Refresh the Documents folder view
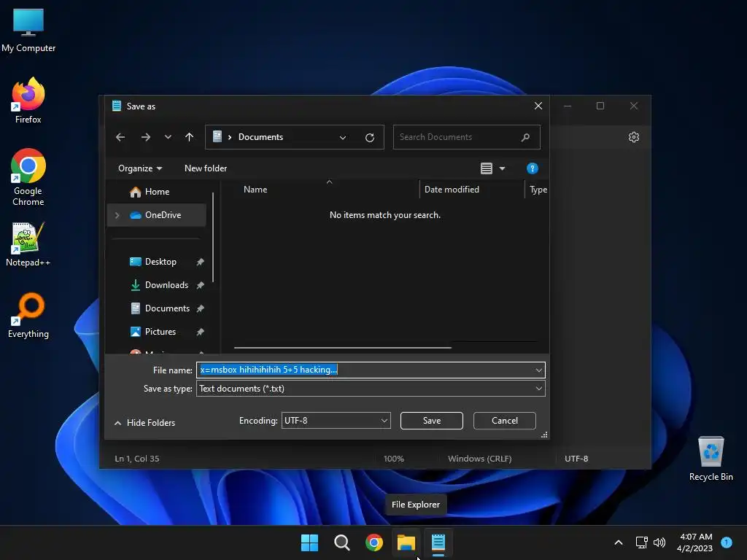The image size is (747, 560). [x=370, y=138]
